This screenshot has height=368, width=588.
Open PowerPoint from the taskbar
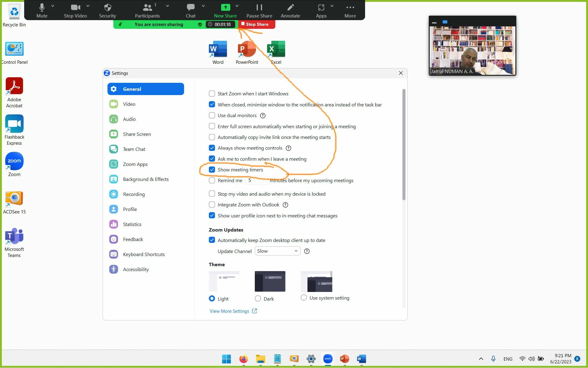345,358
